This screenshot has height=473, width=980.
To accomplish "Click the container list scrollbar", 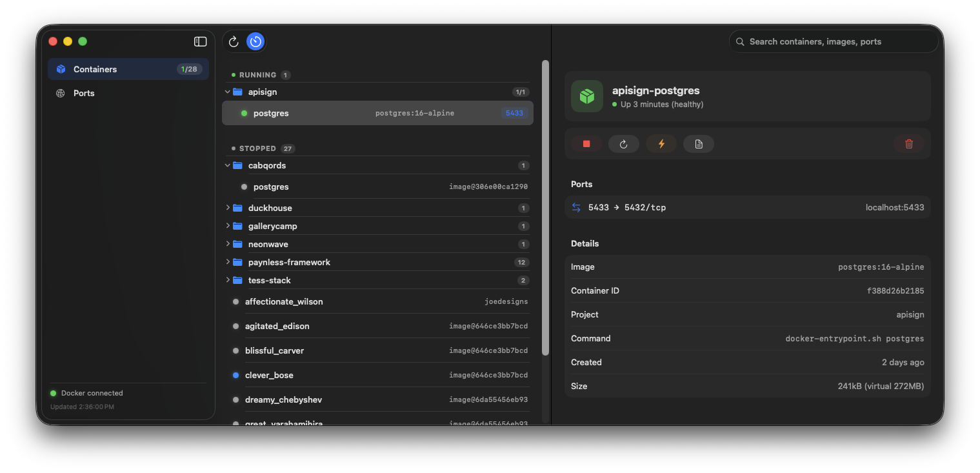I will tap(545, 208).
